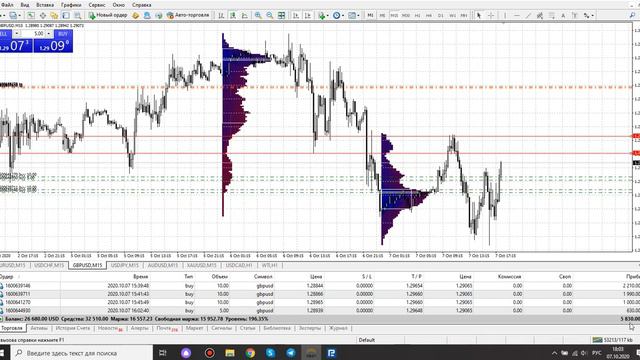
Task: Select the M1 timeframe
Action: (370, 16)
